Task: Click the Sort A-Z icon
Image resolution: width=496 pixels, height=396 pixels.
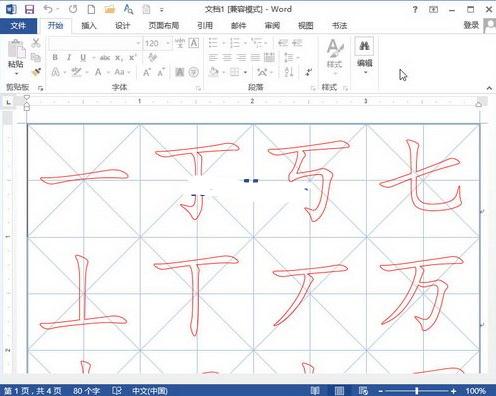Action: pos(289,72)
